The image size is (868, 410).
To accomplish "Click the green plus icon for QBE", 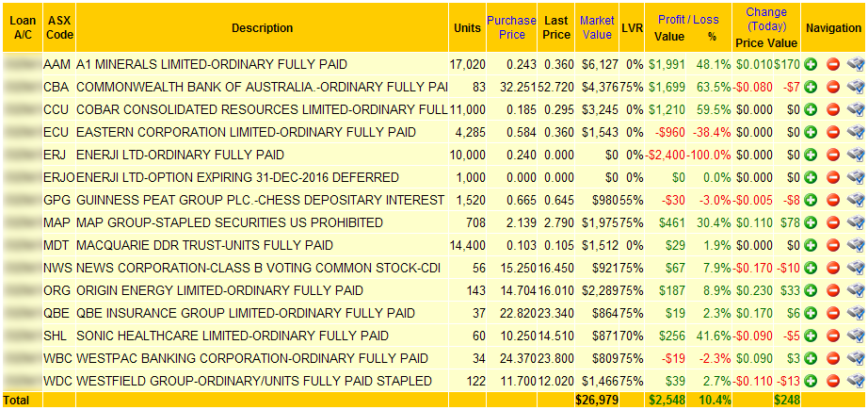I will click(x=811, y=314).
